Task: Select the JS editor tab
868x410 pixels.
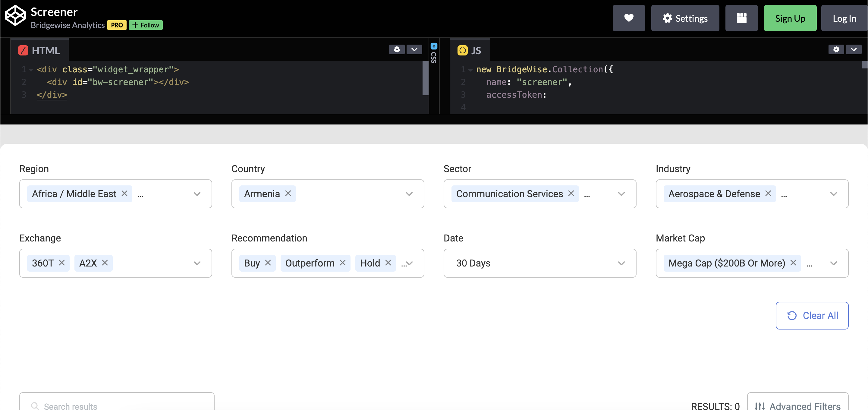Action: (469, 51)
